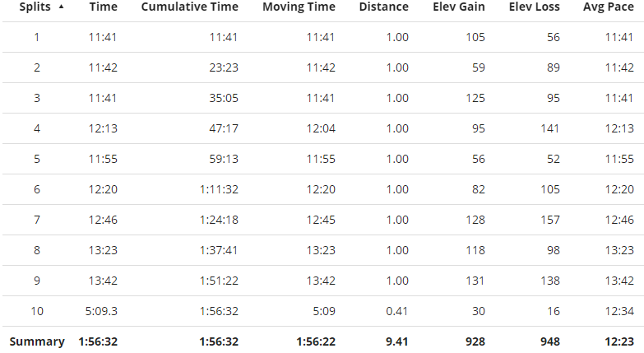Sort by the Time column header
This screenshot has height=353, width=644.
point(103,7)
